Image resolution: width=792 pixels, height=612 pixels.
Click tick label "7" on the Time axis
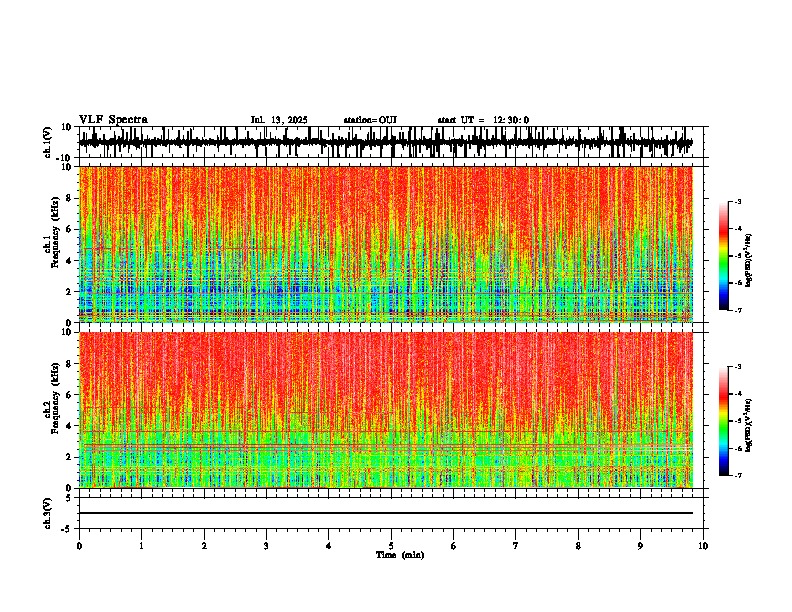coord(516,546)
